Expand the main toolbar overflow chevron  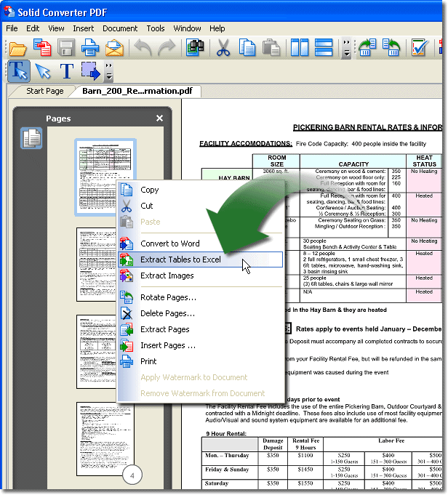[x=347, y=49]
